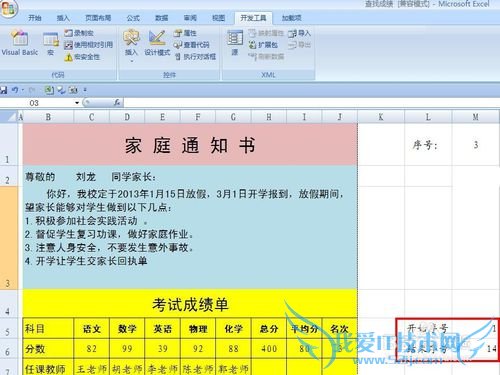Image resolution: width=500 pixels, height=375 pixels.
Task: Click the 序号： label cell
Action: click(x=428, y=145)
